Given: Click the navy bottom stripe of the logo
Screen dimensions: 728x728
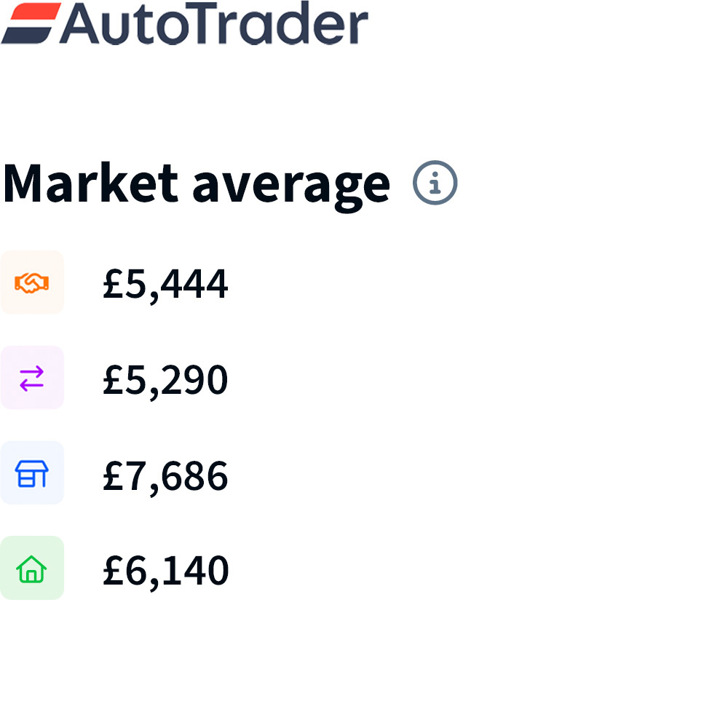Looking at the screenshot, I should click(x=26, y=36).
